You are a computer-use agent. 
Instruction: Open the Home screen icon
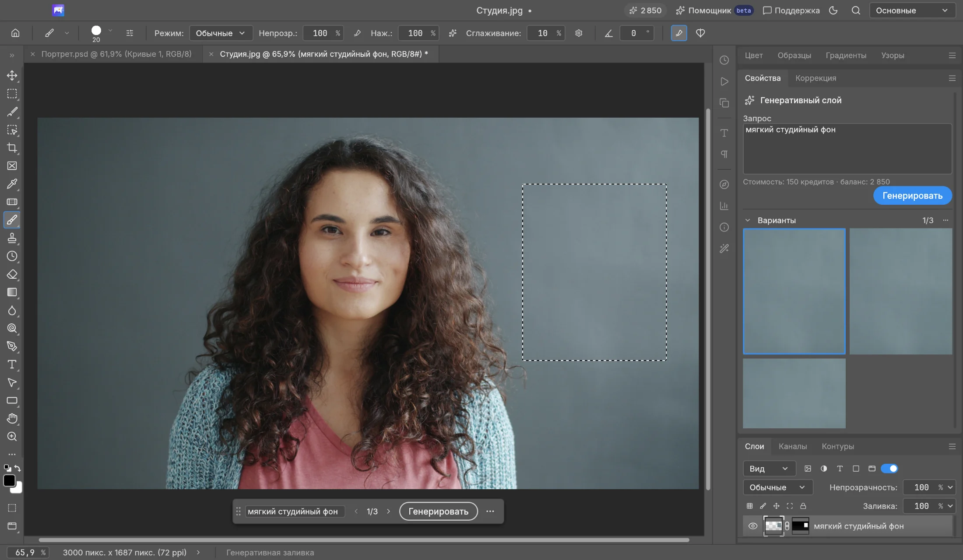pyautogui.click(x=15, y=33)
